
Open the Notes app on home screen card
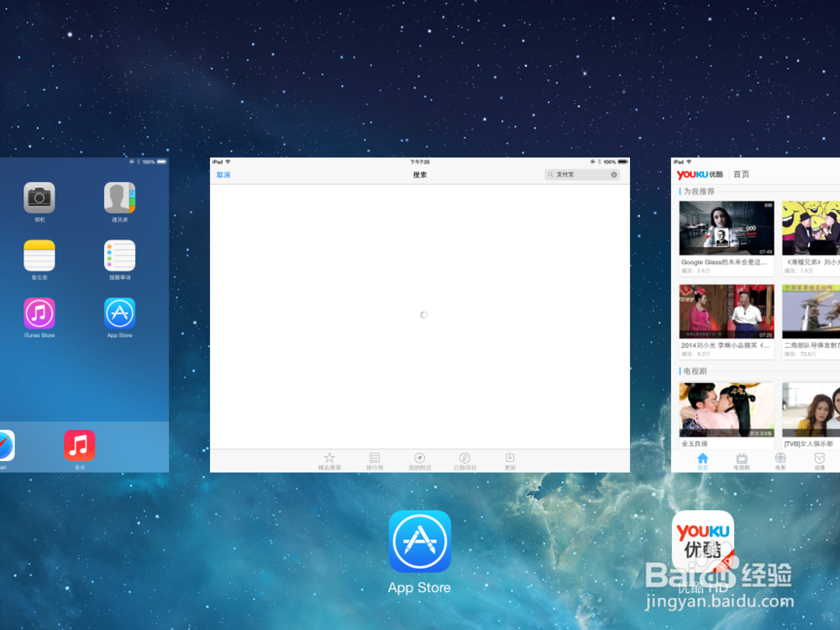pos(39,255)
